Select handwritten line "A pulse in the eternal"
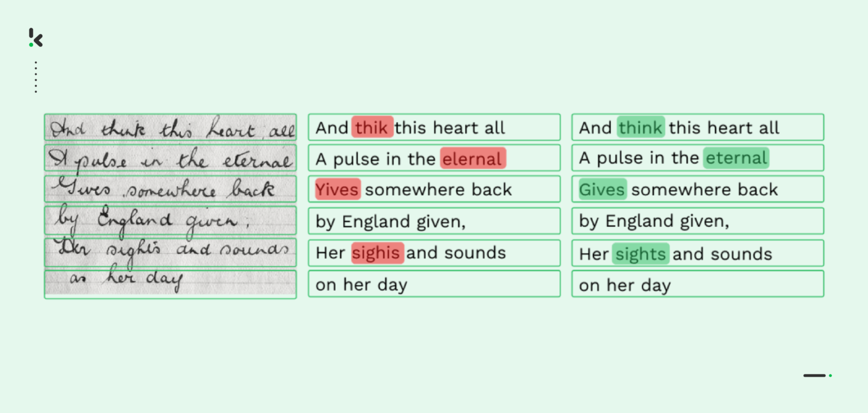Image resolution: width=868 pixels, height=413 pixels. [x=170, y=158]
